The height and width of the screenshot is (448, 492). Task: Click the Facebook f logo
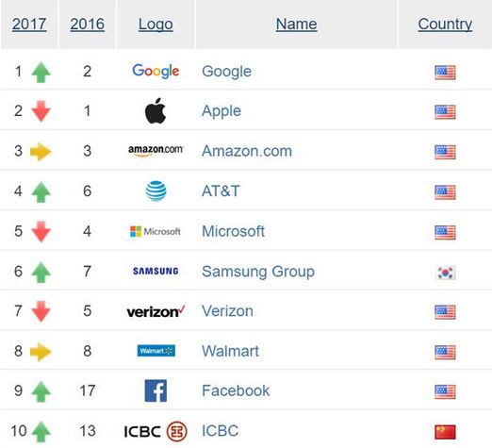156,390
